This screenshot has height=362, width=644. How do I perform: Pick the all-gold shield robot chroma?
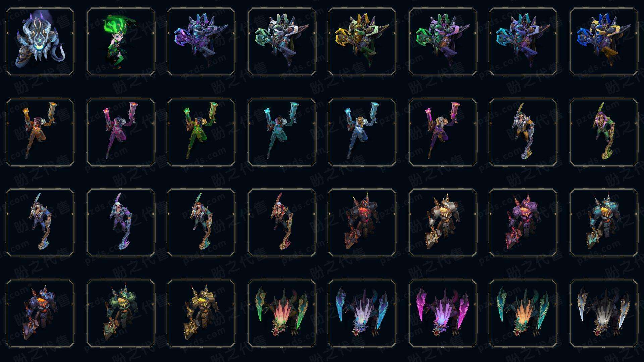click(201, 313)
